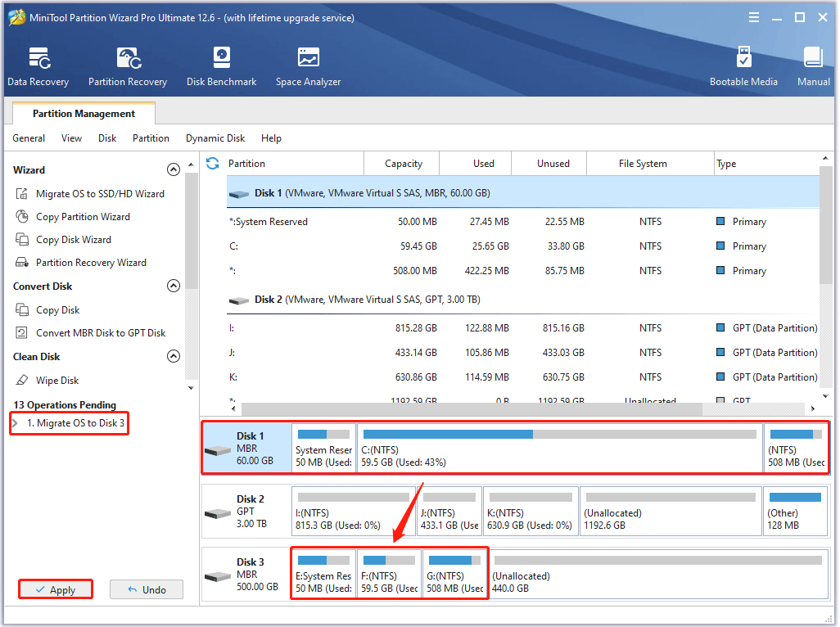The width and height of the screenshot is (840, 627).
Task: Click Migrate OS to SSD/HD Wizard icon
Action: (22, 194)
